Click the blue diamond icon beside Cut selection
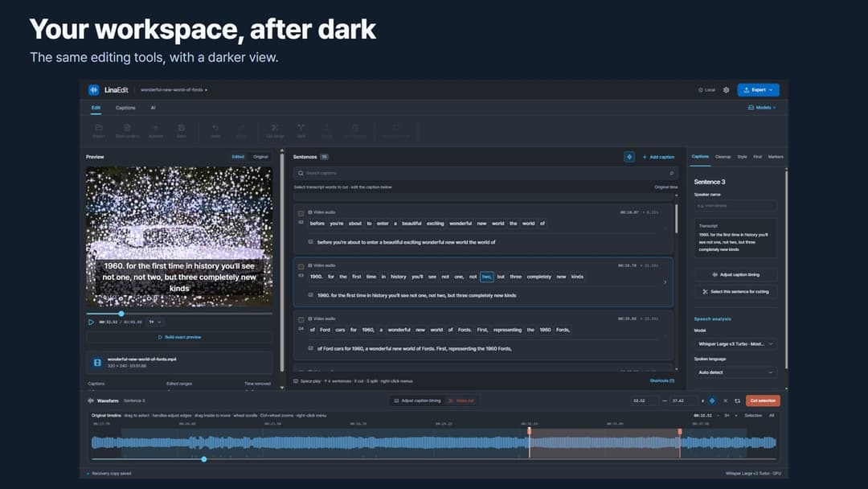The width and height of the screenshot is (868, 489). 712,401
